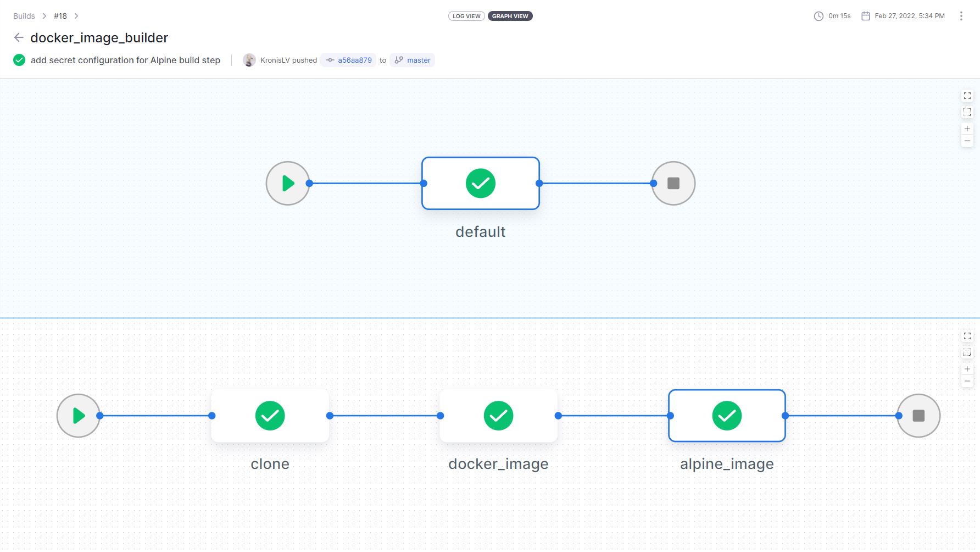Click the default stage label
The width and height of the screenshot is (980, 552).
click(x=481, y=232)
